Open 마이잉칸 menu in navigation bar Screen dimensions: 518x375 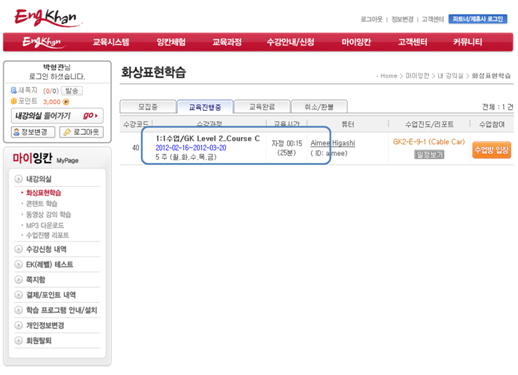[356, 42]
